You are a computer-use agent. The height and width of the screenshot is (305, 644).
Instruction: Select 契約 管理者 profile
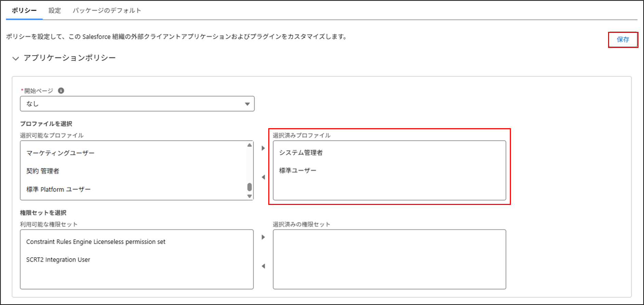(x=43, y=171)
